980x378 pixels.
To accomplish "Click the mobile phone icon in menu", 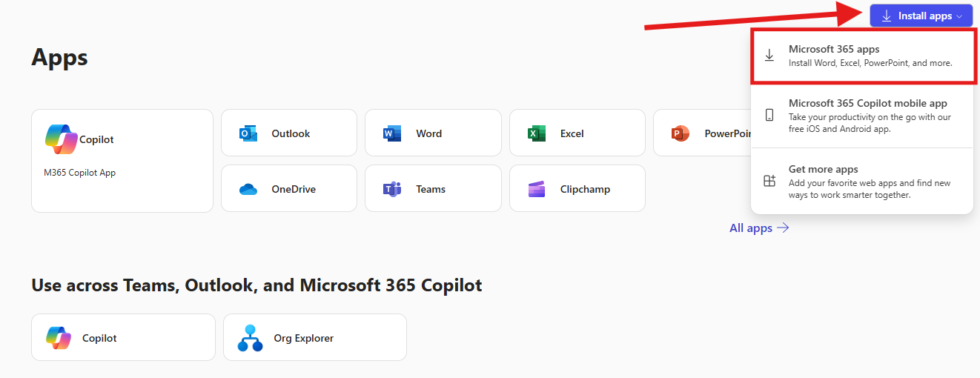I will (x=769, y=115).
